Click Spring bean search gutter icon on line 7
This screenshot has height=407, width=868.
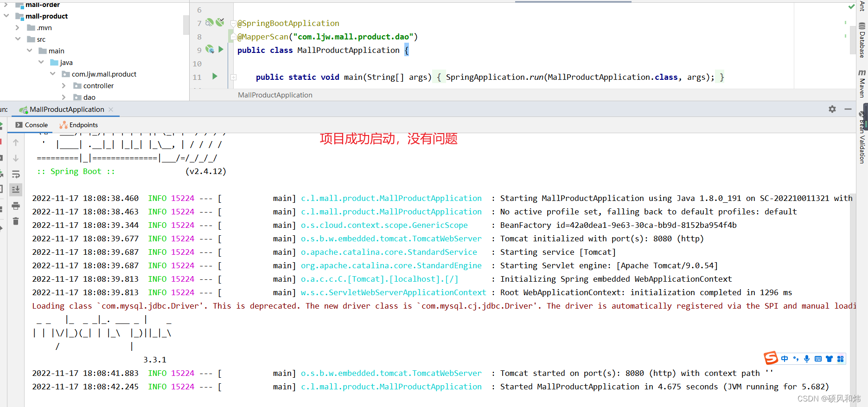pos(210,22)
